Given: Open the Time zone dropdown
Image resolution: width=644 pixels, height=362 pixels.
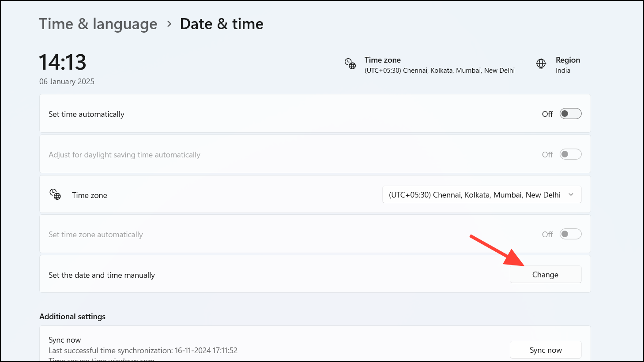Looking at the screenshot, I should pyautogui.click(x=482, y=195).
